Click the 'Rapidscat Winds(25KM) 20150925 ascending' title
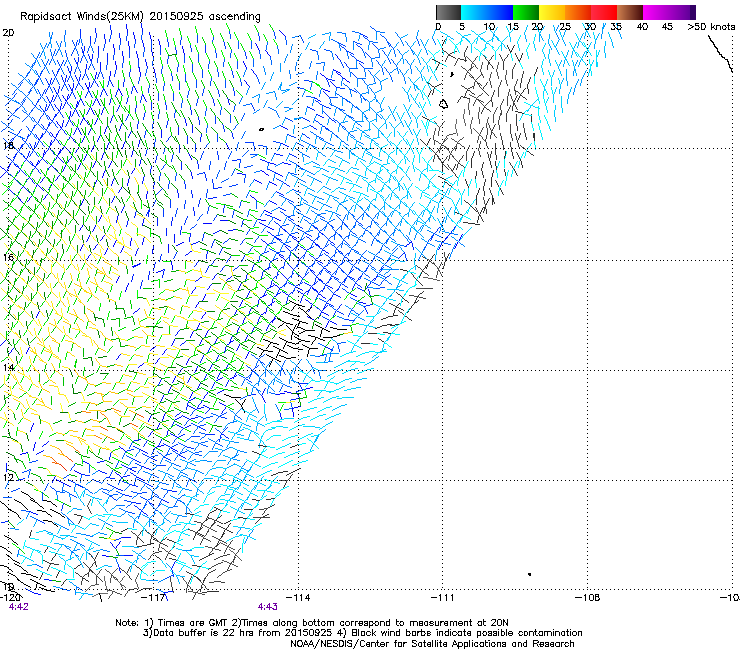Viewport: 740px width, 650px height. tap(140, 17)
